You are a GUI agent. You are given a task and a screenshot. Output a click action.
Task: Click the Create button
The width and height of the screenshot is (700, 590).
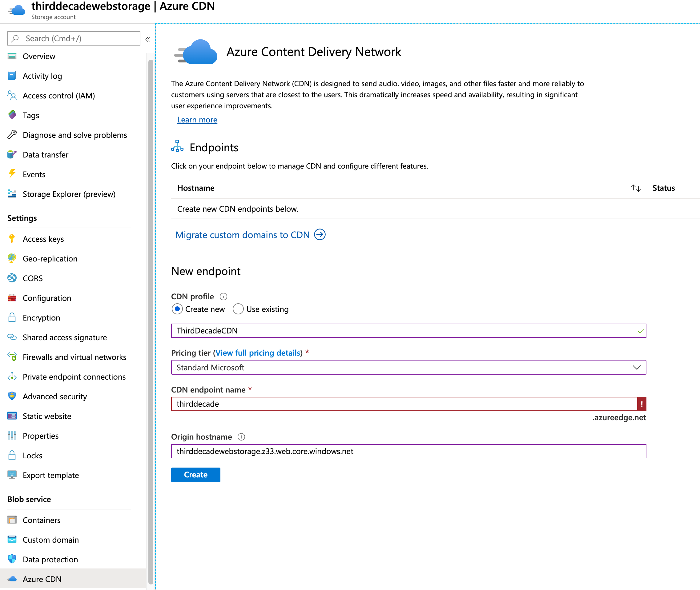pos(195,475)
